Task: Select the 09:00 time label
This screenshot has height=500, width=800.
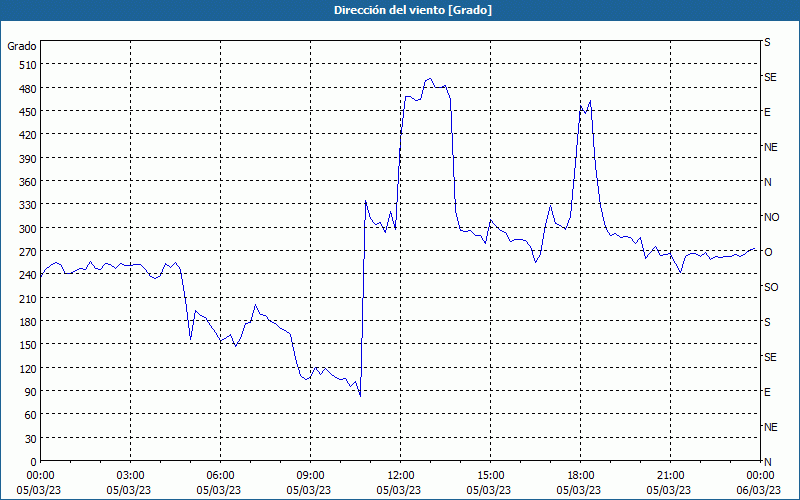Action: (x=310, y=476)
